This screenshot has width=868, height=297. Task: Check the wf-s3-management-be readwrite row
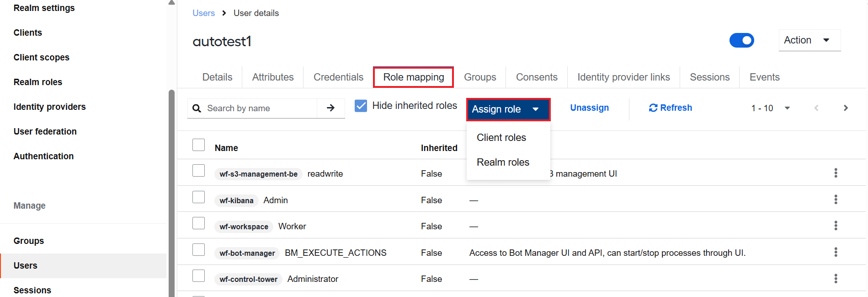tap(198, 170)
